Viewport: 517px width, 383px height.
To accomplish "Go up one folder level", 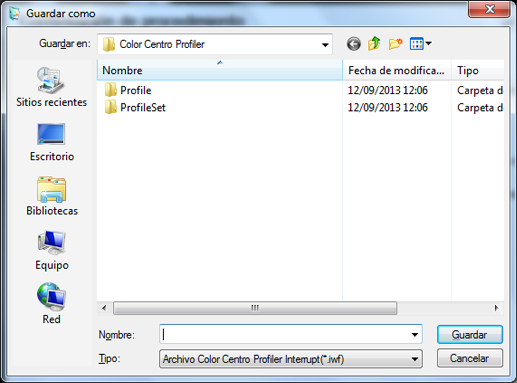I will [x=374, y=44].
